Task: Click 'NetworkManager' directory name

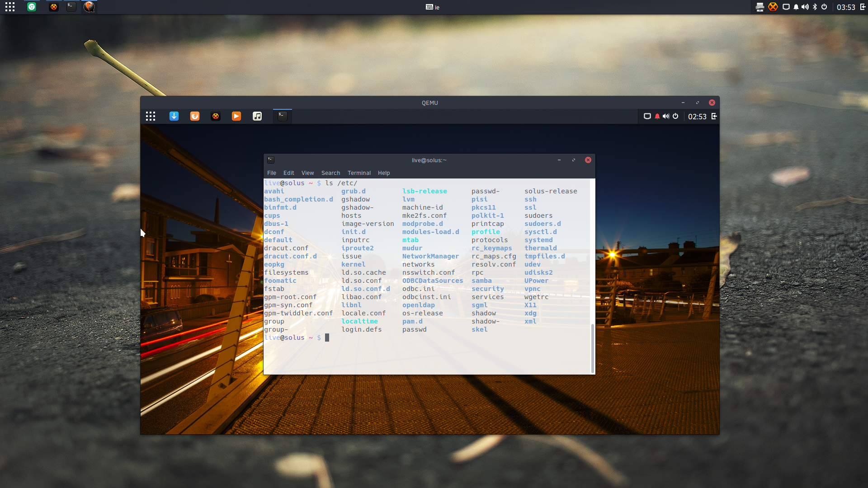Action: point(430,256)
